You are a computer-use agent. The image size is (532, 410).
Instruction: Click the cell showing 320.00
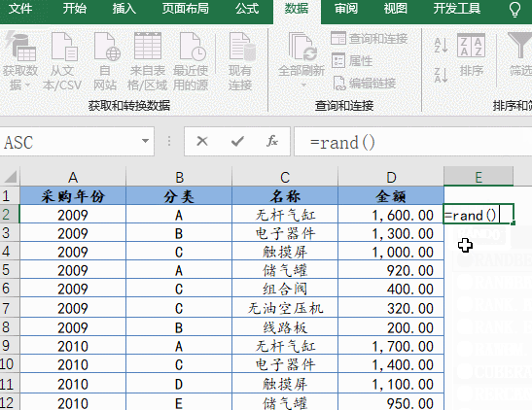coord(391,308)
